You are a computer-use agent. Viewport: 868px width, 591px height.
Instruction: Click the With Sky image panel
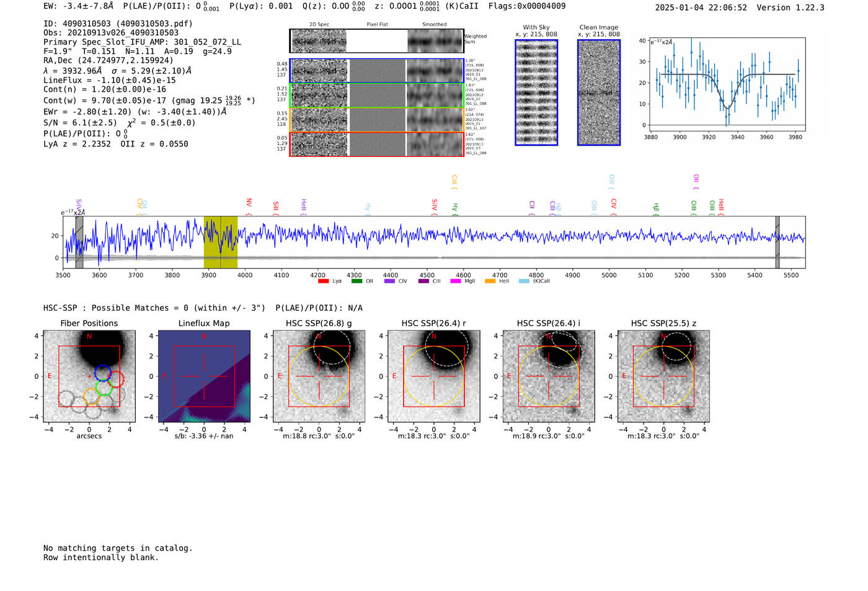coord(536,92)
